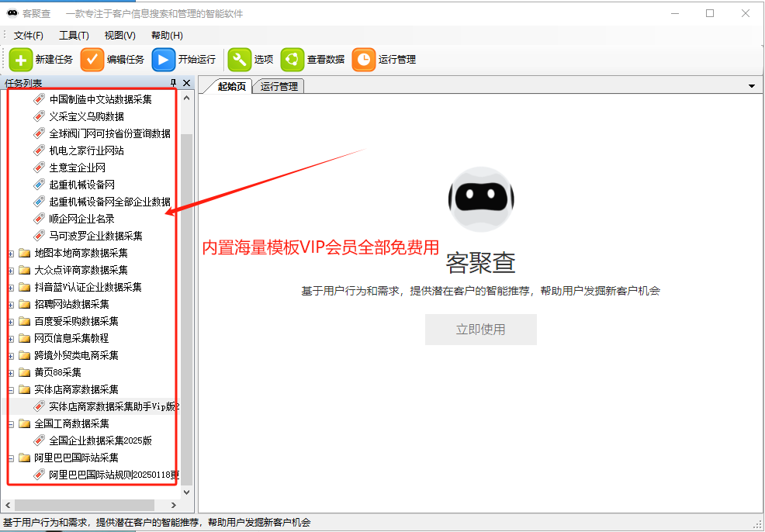
Task: Expand the 网页信息采集教程 folder
Action: coord(11,339)
